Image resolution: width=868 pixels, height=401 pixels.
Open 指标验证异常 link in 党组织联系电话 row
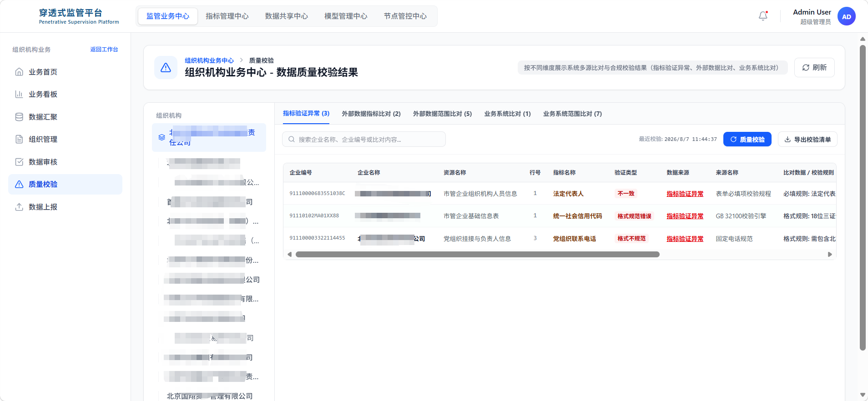point(685,239)
